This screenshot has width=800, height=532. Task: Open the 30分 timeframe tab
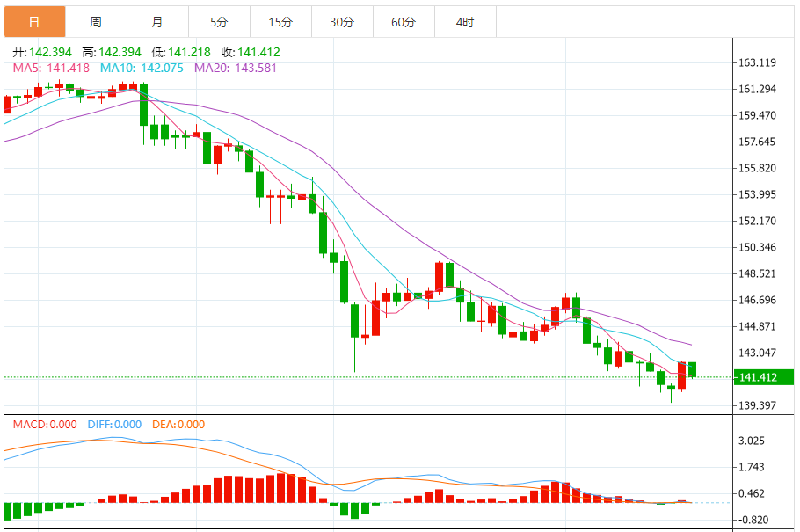342,22
